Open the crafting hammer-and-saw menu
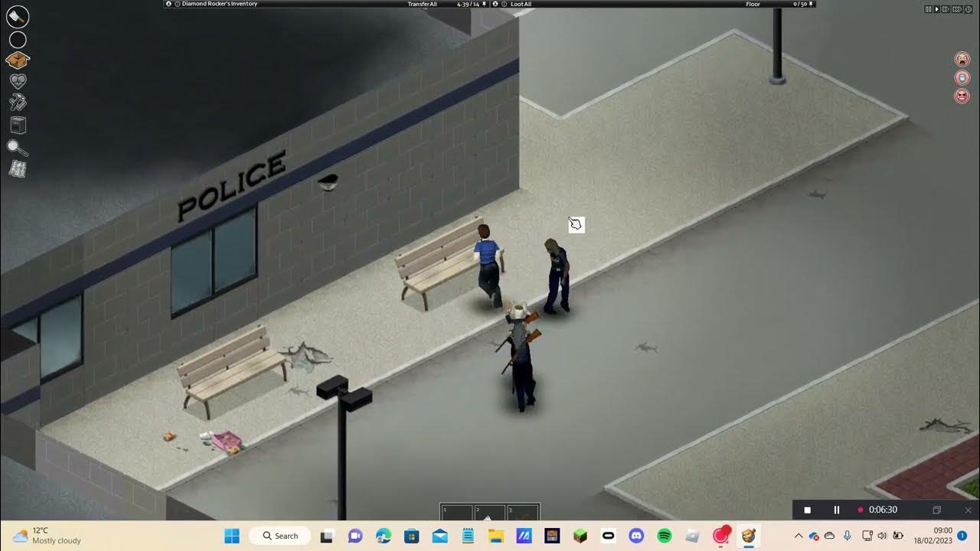This screenshot has width=980, height=551. [18, 102]
